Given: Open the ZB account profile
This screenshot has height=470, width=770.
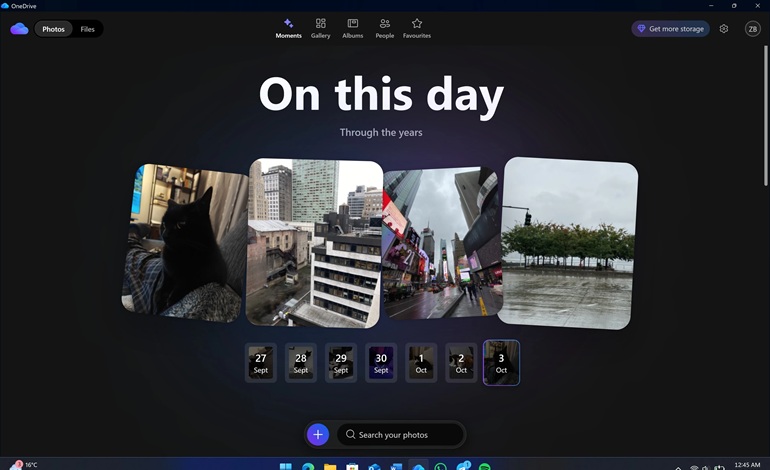Looking at the screenshot, I should tap(752, 29).
